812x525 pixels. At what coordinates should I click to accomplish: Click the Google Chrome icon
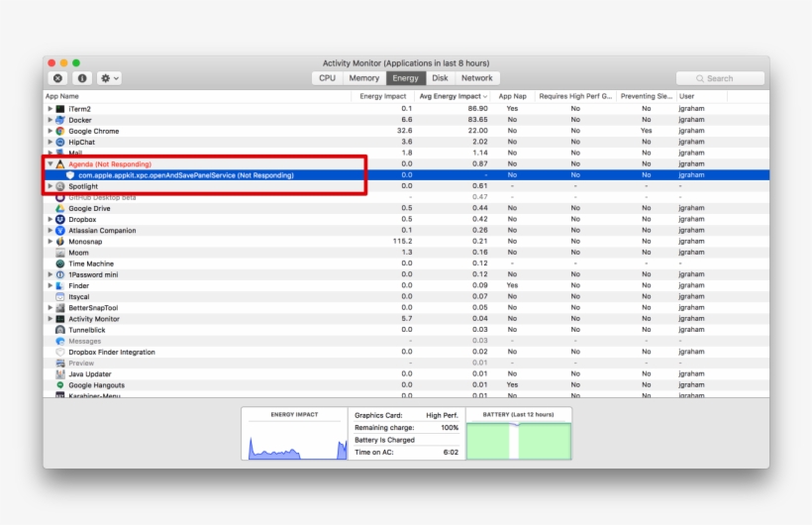(x=60, y=131)
